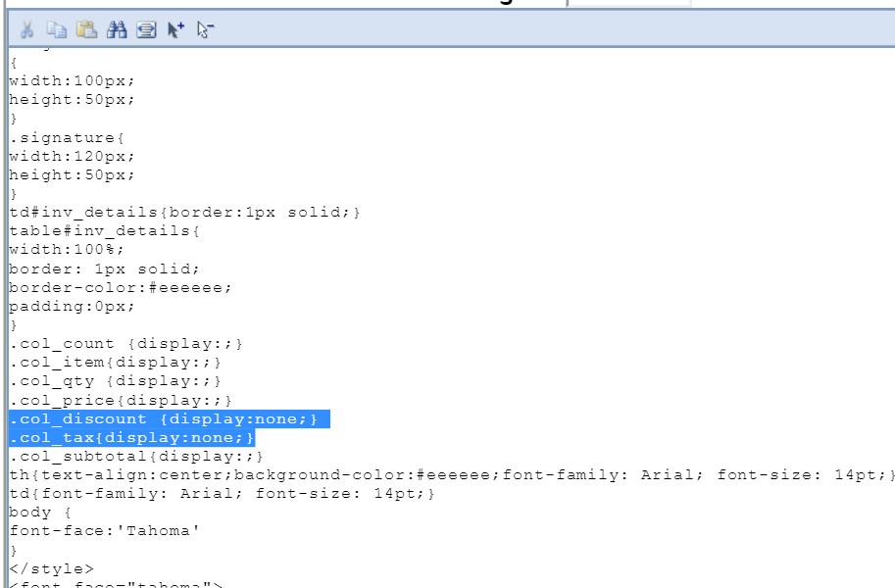
Task: Click the highlighted .col_tax display:none line
Action: pyautogui.click(x=132, y=438)
